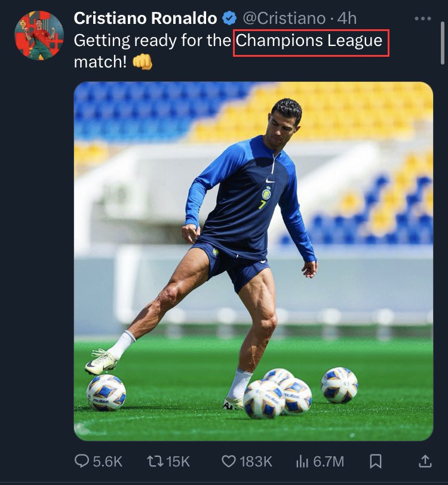
Task: Open the view analytics bar-chart icon
Action: pyautogui.click(x=302, y=462)
